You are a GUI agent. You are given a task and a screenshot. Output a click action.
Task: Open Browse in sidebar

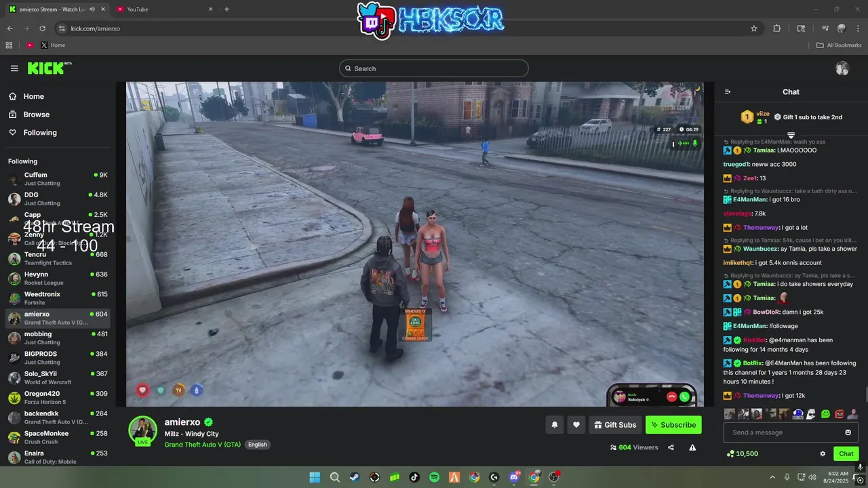click(29, 115)
